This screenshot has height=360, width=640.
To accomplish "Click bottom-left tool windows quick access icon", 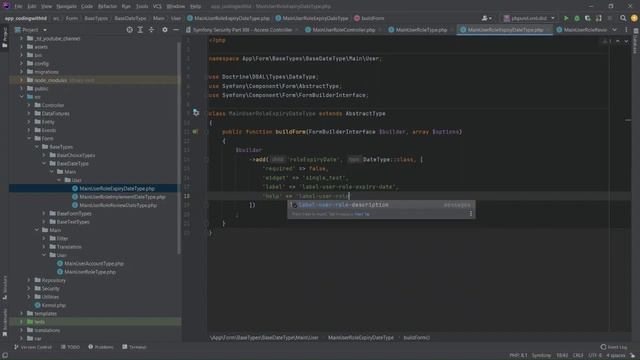I will coord(5,356).
